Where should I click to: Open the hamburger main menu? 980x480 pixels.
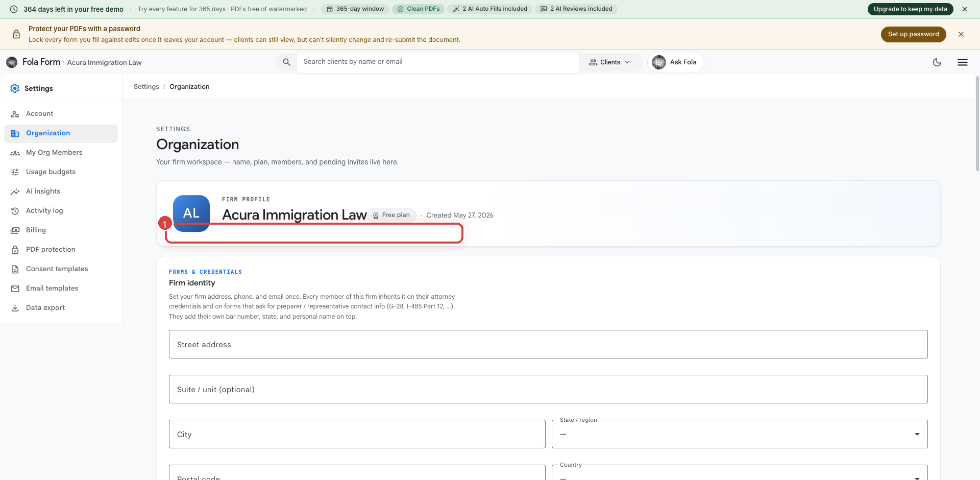click(x=963, y=62)
